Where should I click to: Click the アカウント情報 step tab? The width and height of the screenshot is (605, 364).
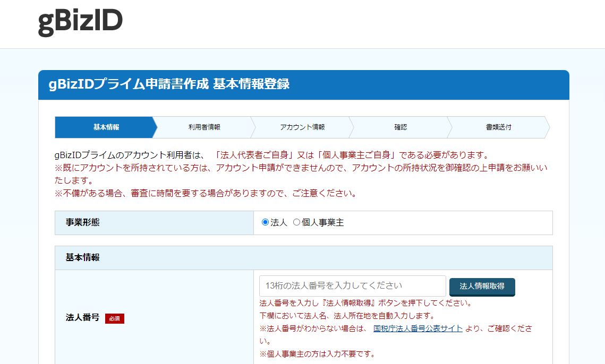point(302,127)
